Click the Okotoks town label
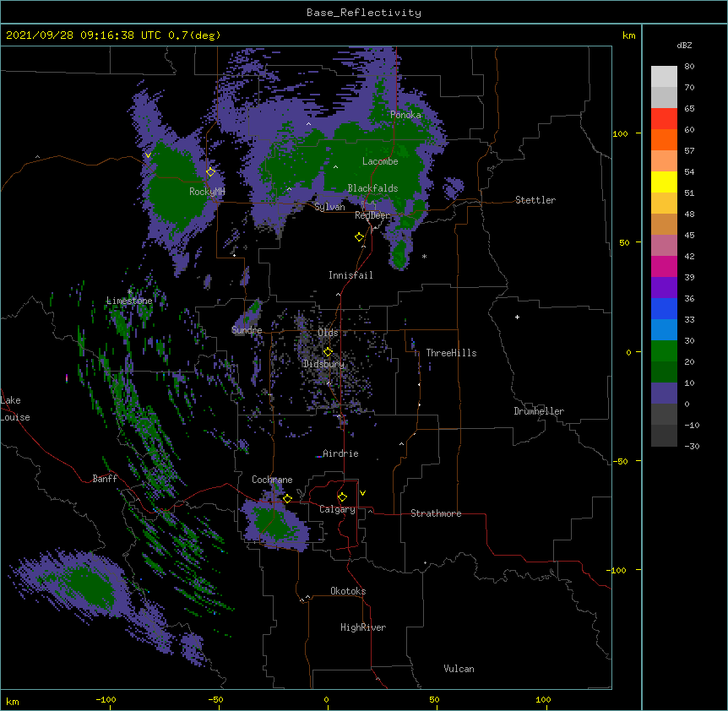Image resolution: width=728 pixels, height=711 pixels. click(x=348, y=591)
